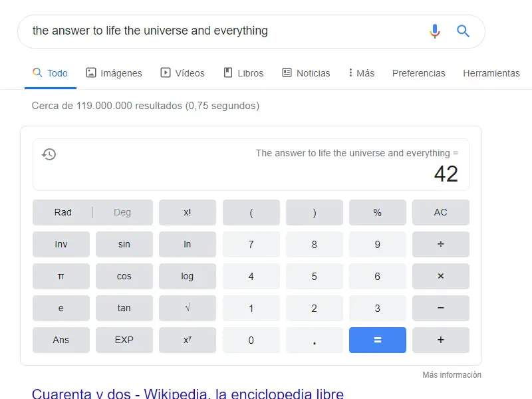Click the voice search microphone icon
The image size is (532, 399).
point(435,31)
